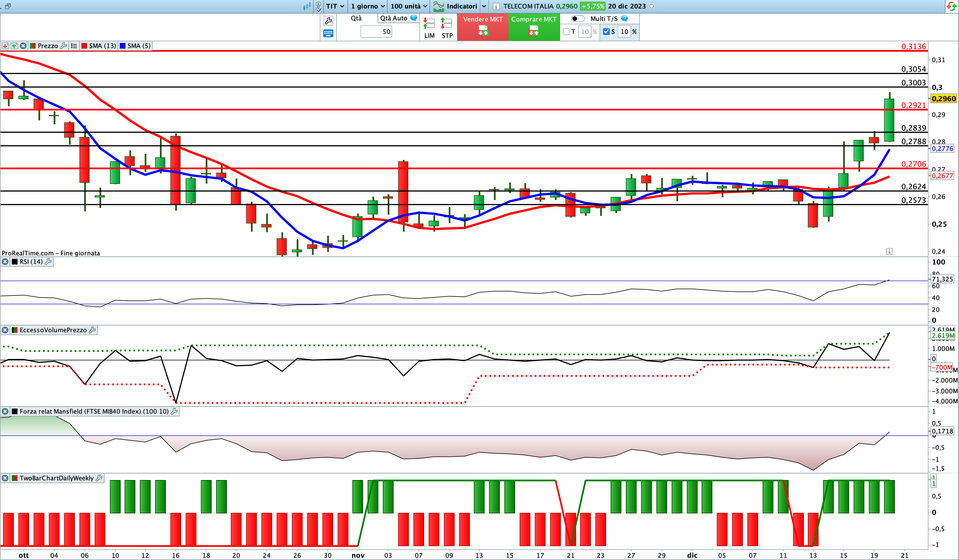Click the 71,325 RSI value tag
The image size is (959, 560).
[942, 279]
